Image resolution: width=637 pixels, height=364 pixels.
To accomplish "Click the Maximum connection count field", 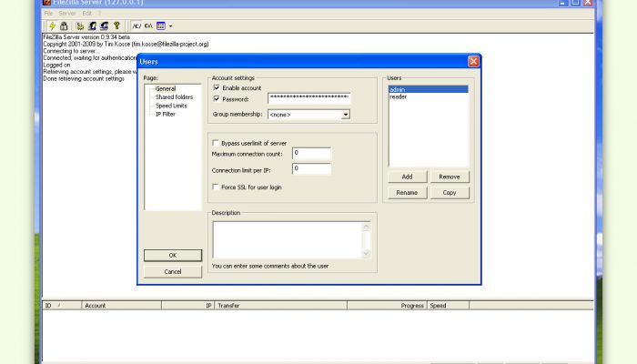I will [x=311, y=154].
